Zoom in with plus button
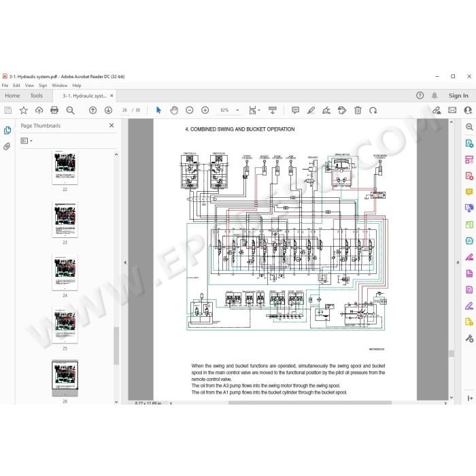Viewport: 476px width, 476px height. pos(205,110)
